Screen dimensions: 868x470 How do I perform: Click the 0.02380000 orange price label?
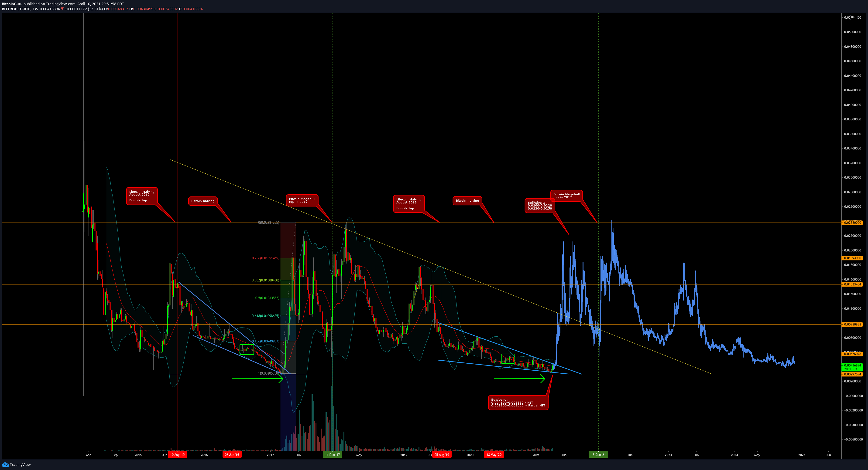[x=852, y=223]
